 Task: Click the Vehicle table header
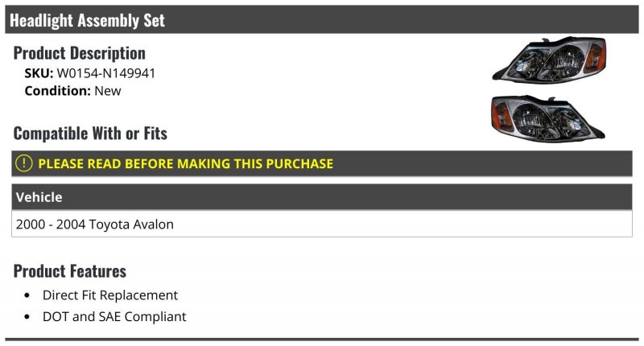point(321,197)
